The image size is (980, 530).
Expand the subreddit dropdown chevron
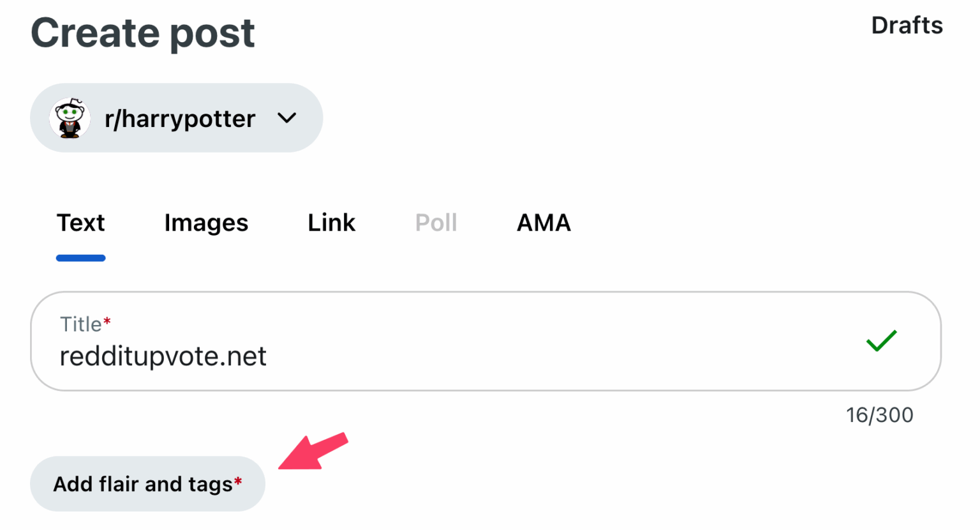tap(287, 118)
